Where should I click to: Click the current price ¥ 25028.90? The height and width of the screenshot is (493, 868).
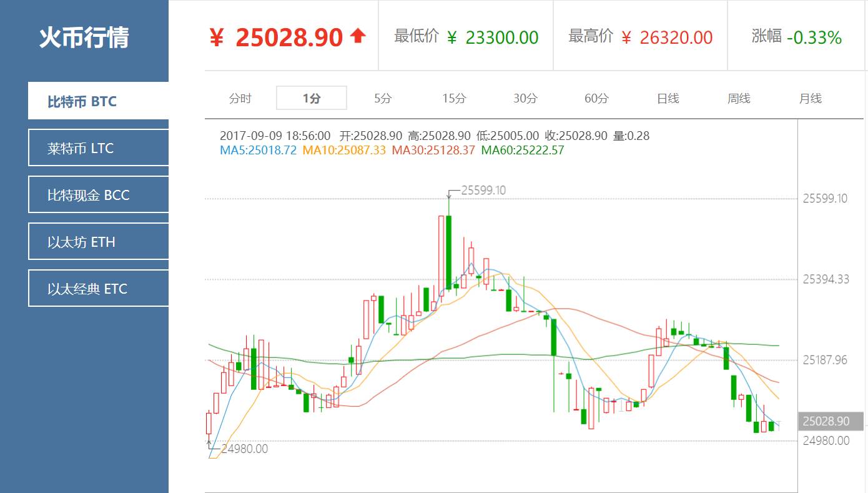pyautogui.click(x=276, y=37)
